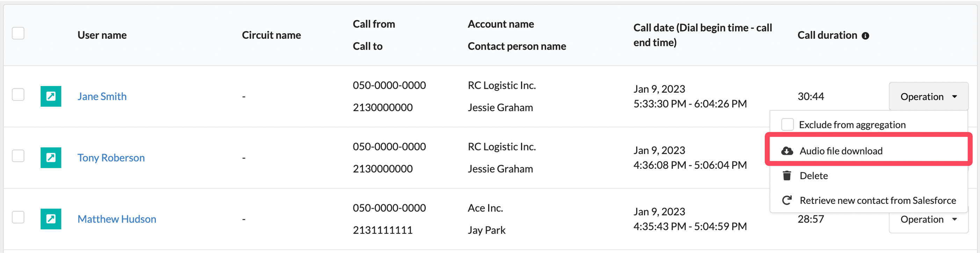Screen dimensions: 980x253
Task: Check the Tony Roberson row checkbox
Action: 18,156
